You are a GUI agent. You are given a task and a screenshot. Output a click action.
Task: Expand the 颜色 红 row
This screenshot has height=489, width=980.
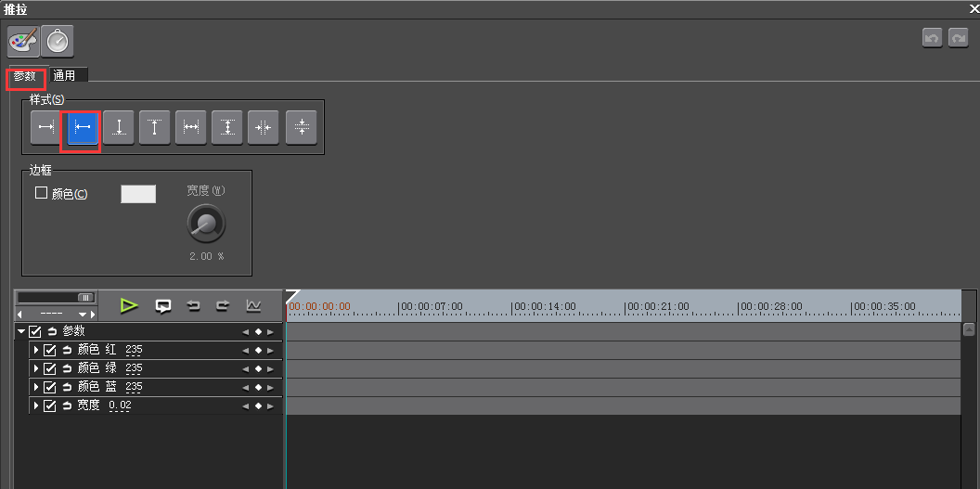pos(36,351)
